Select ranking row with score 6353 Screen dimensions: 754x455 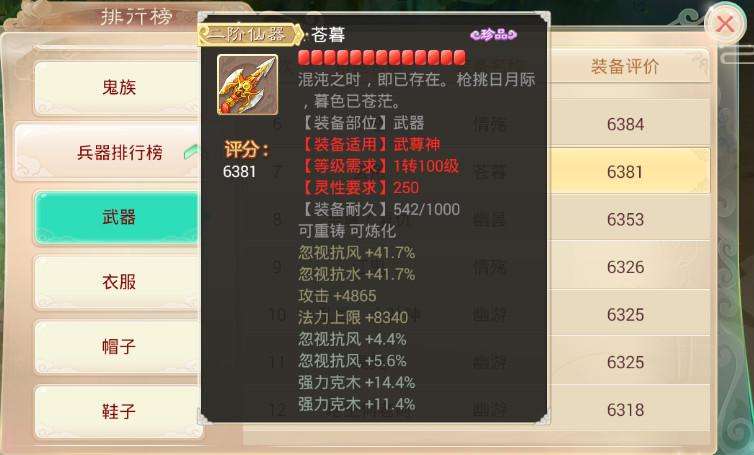[629, 219]
